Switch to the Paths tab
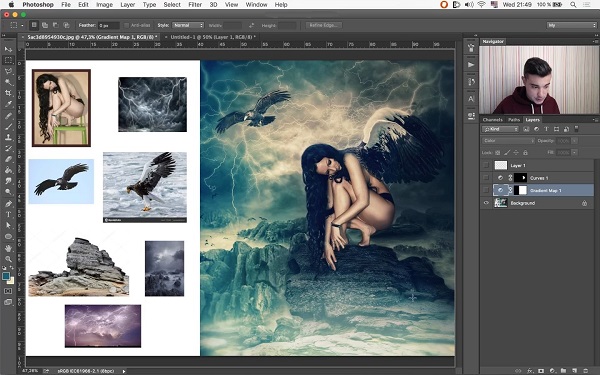600x375 pixels. pyautogui.click(x=514, y=120)
